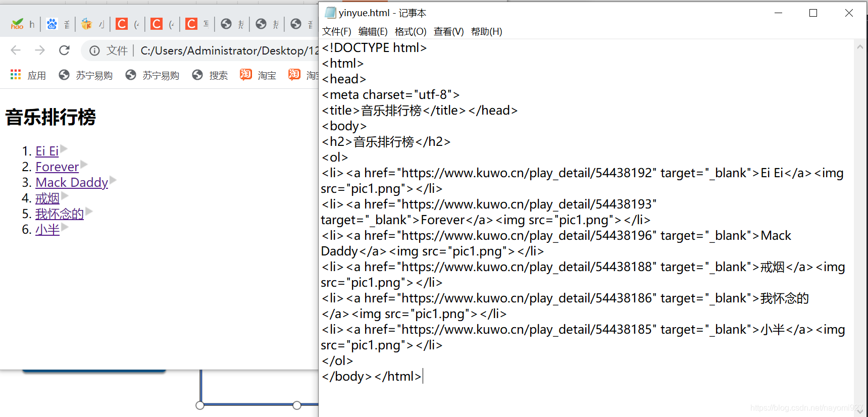868x417 pixels.
Task: Click the address bar with C:/Users path
Action: coord(230,50)
